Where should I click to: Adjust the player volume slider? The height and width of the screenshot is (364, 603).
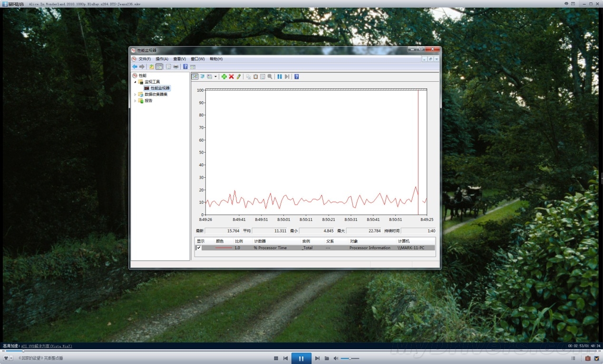tap(350, 358)
